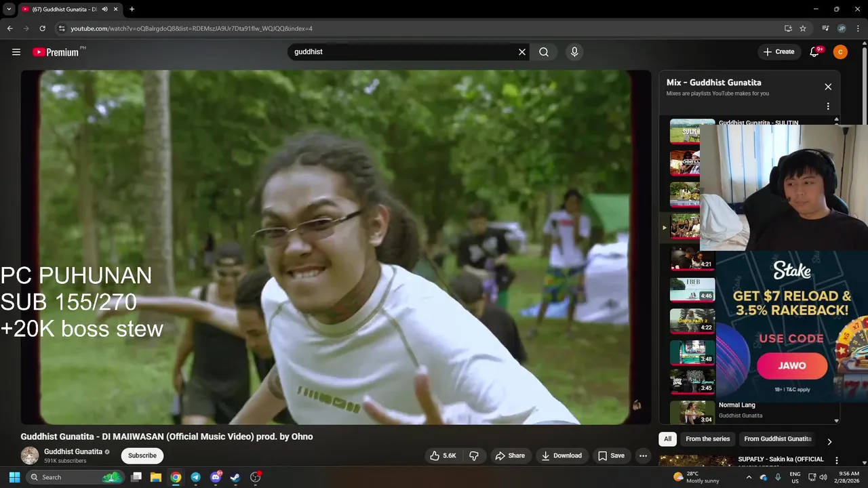
Task: Open the orange C account avatar
Action: point(840,52)
